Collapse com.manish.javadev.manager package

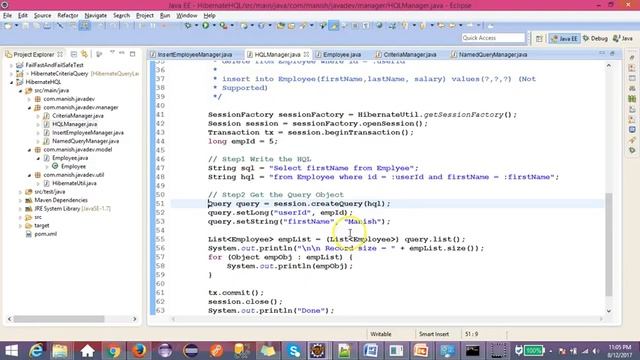point(29,107)
